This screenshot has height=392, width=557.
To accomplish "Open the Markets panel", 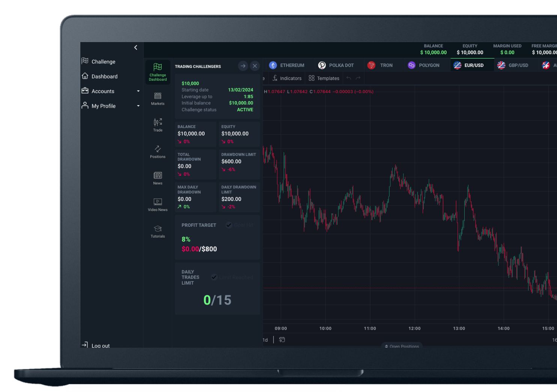I will (x=158, y=99).
